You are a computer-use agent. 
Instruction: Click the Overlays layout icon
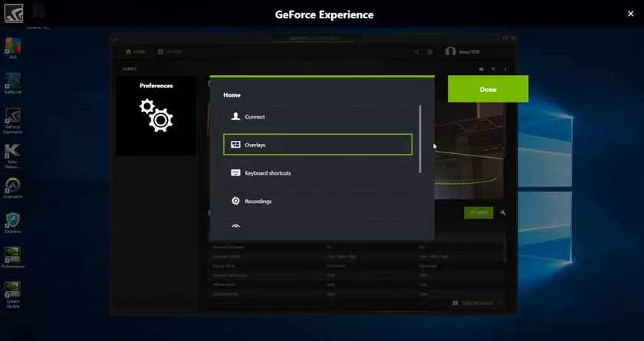point(235,145)
